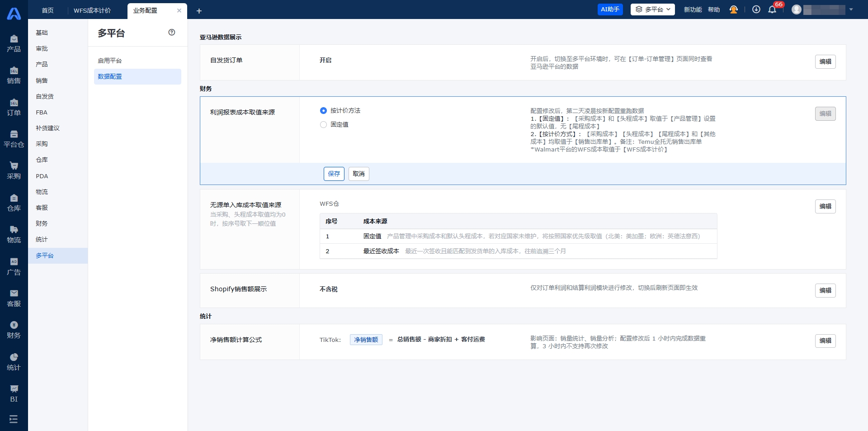Open the BI module icon

(x=14, y=393)
